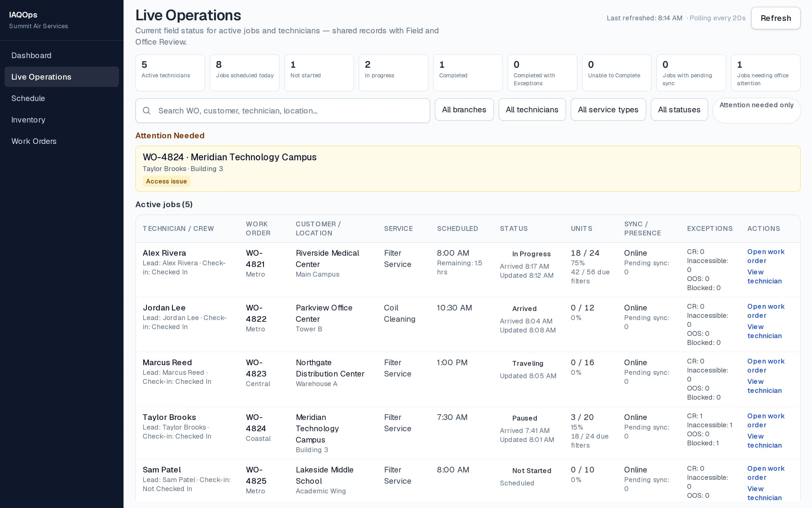Click the Jobs scheduled today card
The image size is (812, 508).
click(245, 73)
